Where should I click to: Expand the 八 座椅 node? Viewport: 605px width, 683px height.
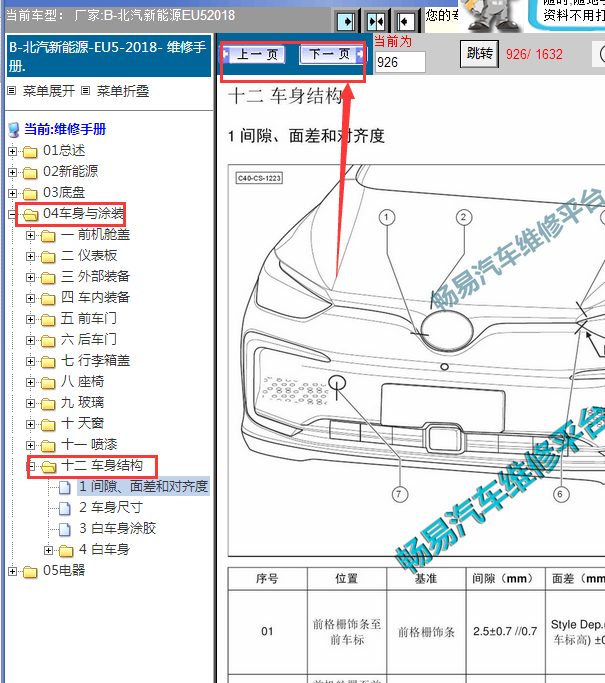(30, 382)
